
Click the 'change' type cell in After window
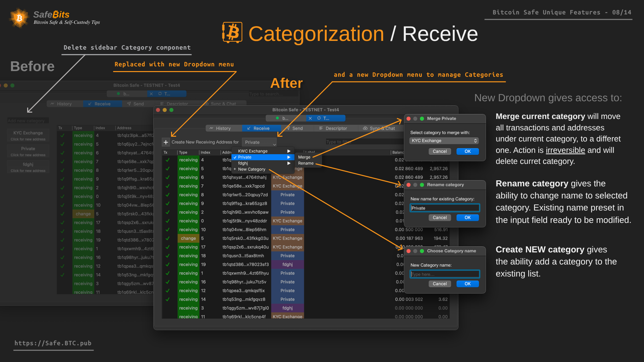click(x=188, y=238)
